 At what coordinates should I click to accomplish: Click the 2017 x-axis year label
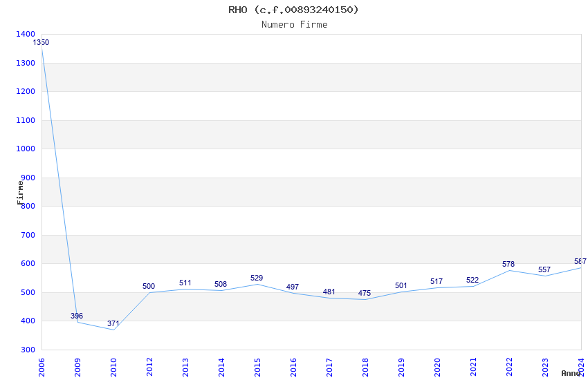point(329,368)
